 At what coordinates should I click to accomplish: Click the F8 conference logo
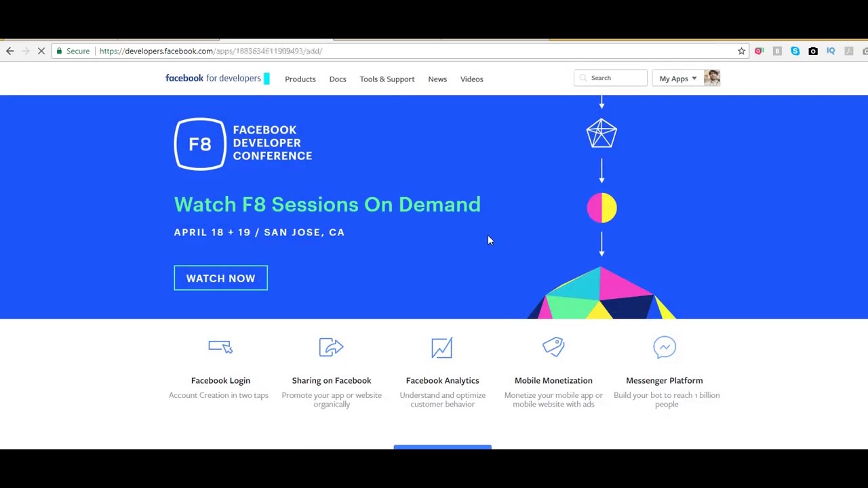coord(243,143)
